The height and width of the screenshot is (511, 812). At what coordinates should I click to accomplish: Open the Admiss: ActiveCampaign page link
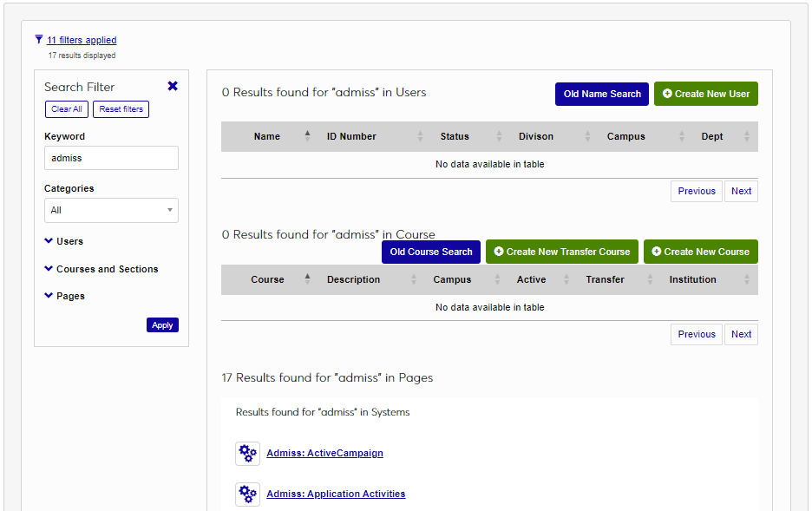(x=324, y=453)
